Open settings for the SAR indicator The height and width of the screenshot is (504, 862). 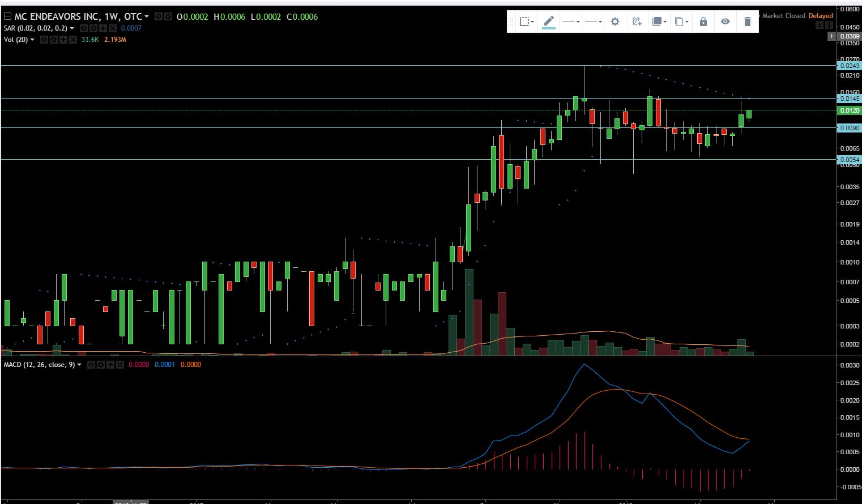click(x=93, y=28)
